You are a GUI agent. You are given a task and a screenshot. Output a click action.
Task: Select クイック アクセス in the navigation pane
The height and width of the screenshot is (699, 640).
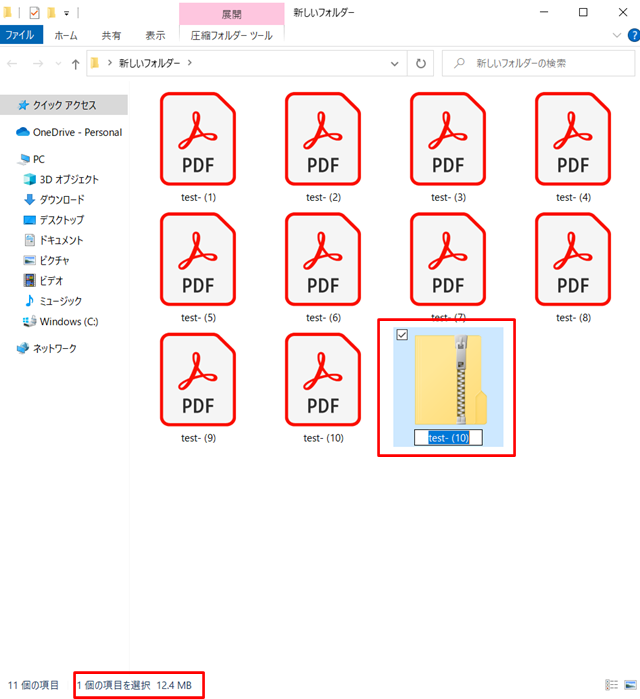tap(64, 105)
